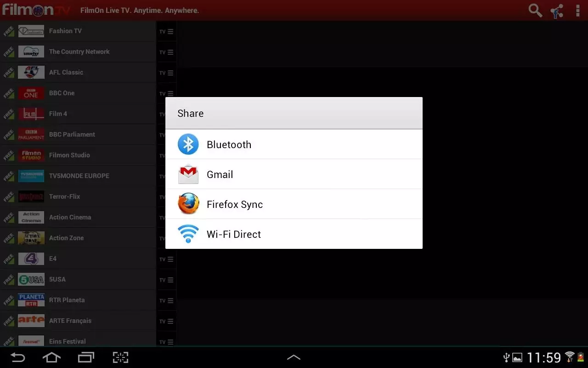Select the TV5MONDE EUROPE channel name
588x368 pixels.
coord(79,176)
